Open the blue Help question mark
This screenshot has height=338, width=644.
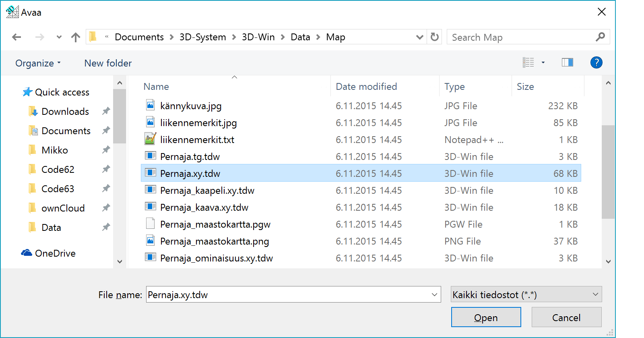(596, 62)
